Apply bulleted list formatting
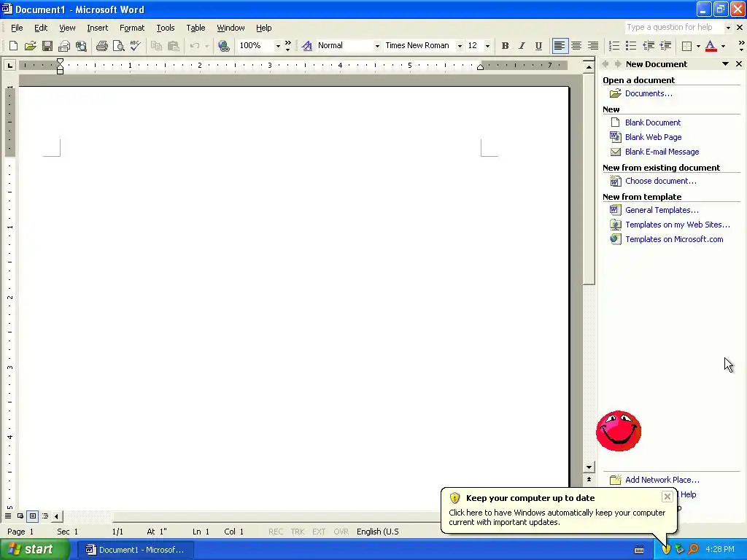 pyautogui.click(x=631, y=46)
